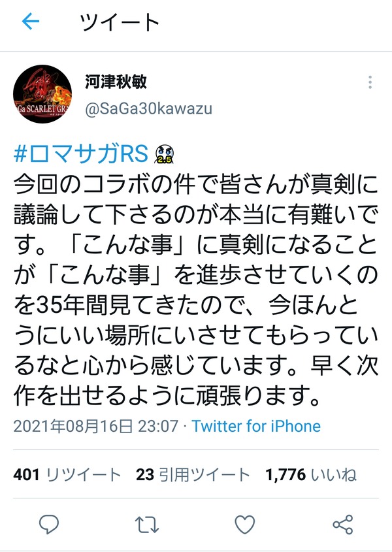Open the three-dot more options menu
Screen dimensions: 392x552
tap(370, 82)
